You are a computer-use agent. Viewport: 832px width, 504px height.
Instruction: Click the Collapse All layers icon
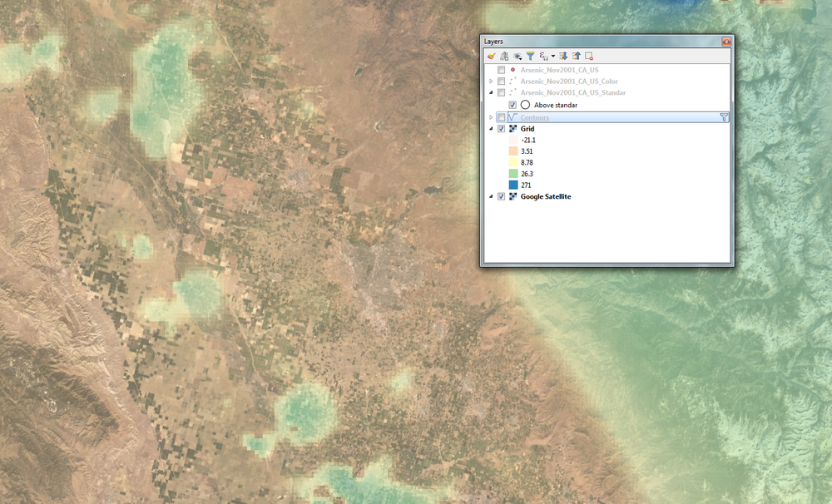(576, 56)
